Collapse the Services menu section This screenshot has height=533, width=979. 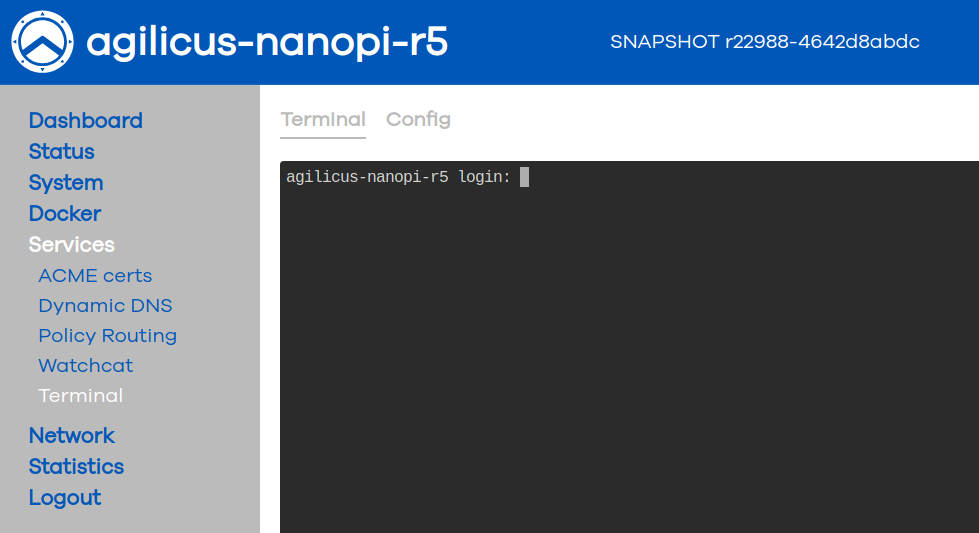(71, 245)
